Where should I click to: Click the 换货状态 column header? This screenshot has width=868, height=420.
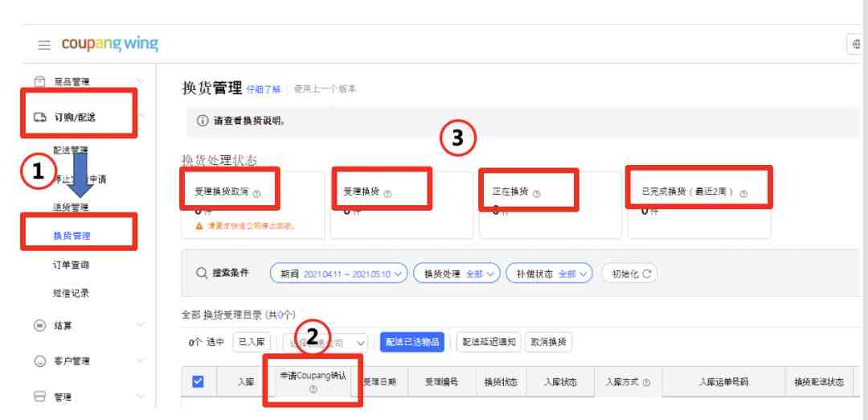pyautogui.click(x=501, y=382)
